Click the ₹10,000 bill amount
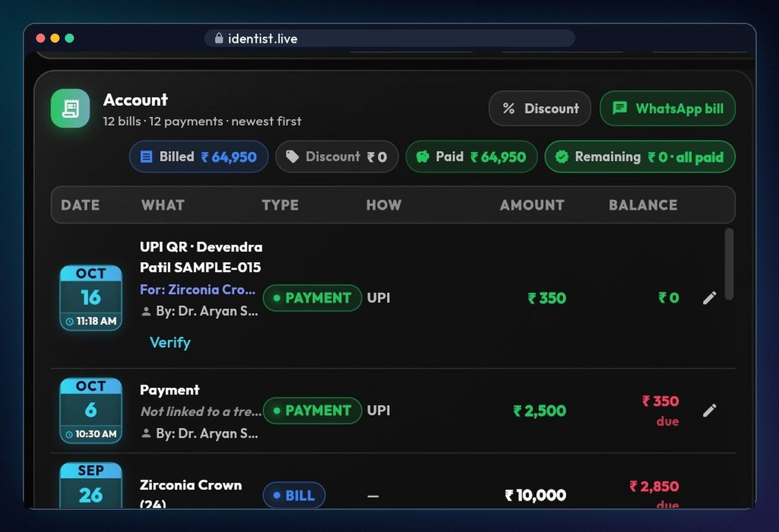This screenshot has width=779, height=532. pyautogui.click(x=536, y=495)
